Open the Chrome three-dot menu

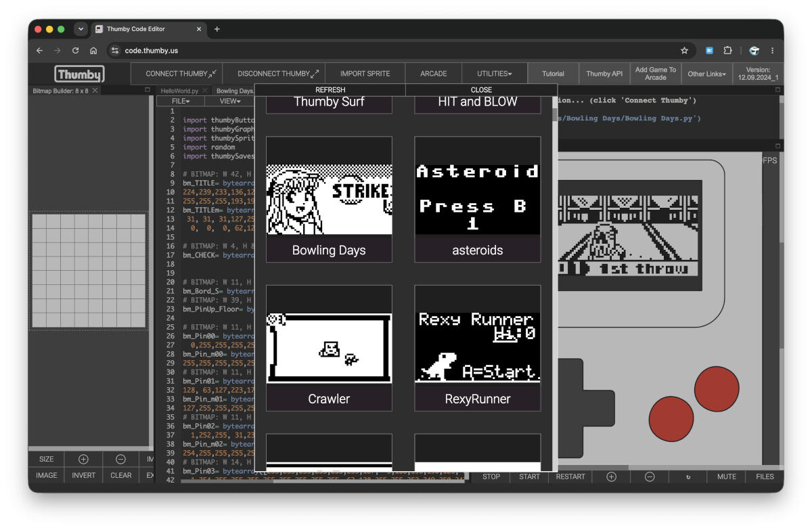click(772, 50)
